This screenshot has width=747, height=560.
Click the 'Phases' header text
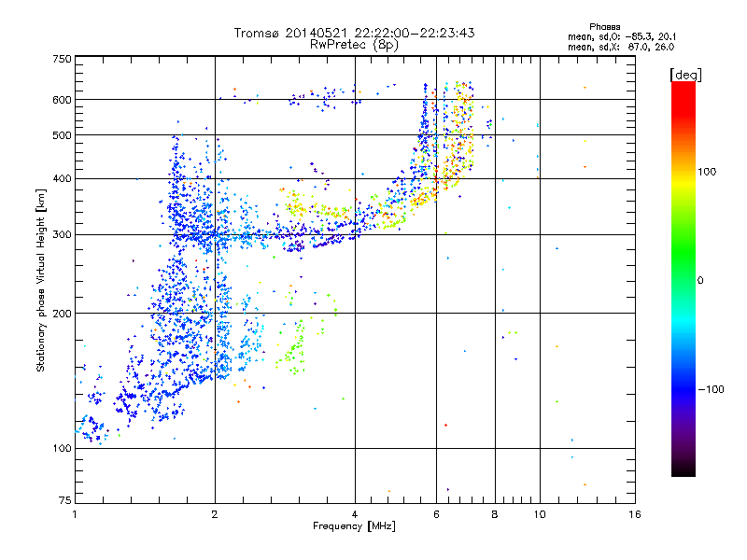pyautogui.click(x=604, y=27)
